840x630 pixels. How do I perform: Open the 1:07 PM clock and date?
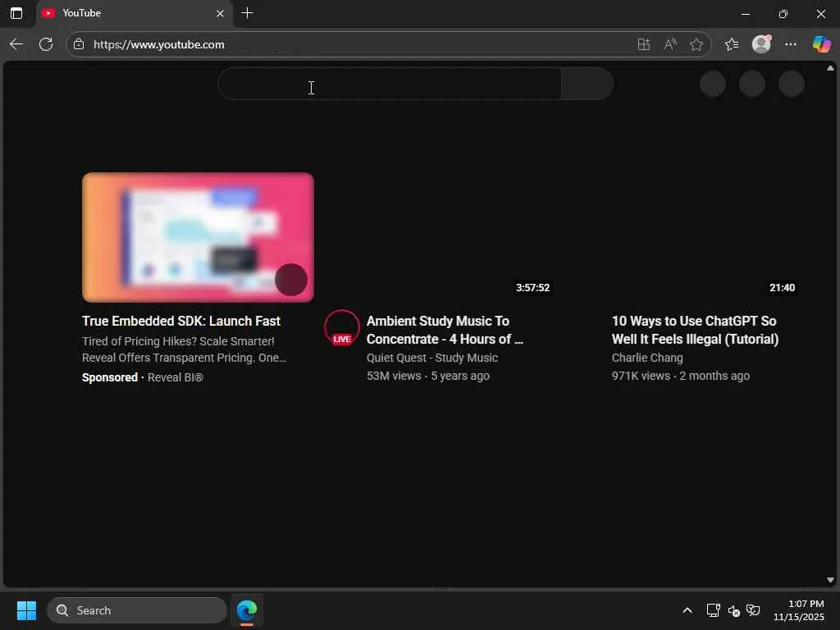799,610
